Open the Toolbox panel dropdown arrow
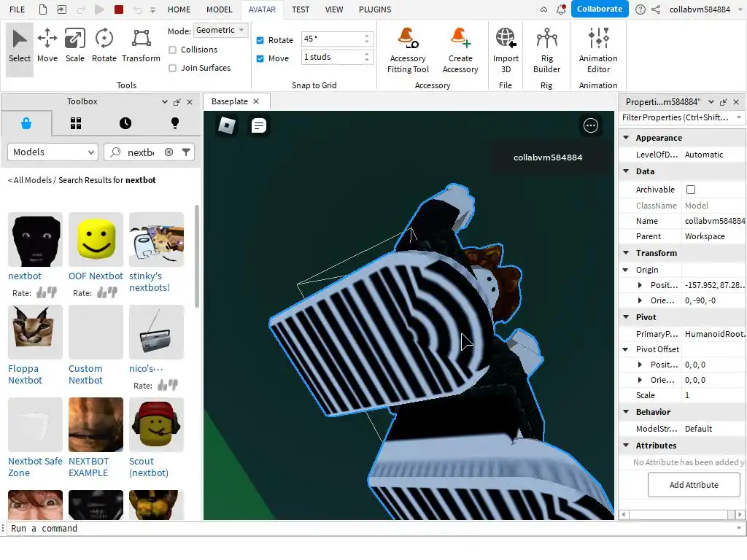Image resolution: width=747 pixels, height=560 pixels. [x=164, y=102]
